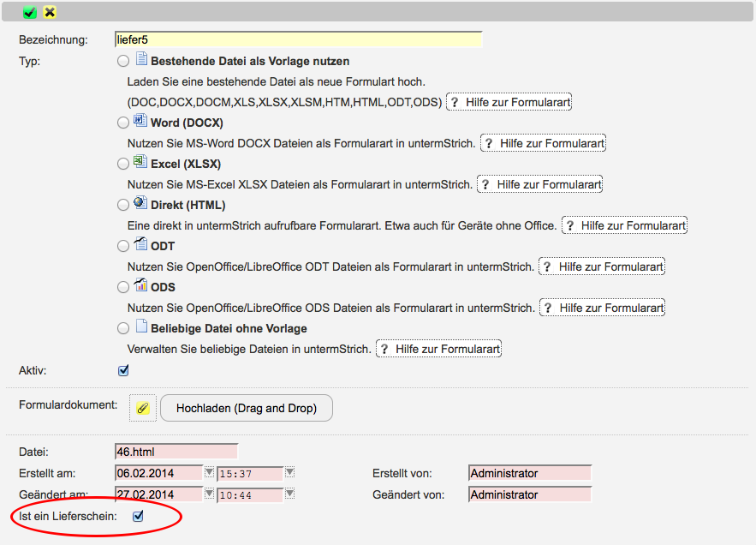Screen dimensions: 756x545
Task: Select 'Bestehende Datei als Vorlage nutzen' radio
Action: (123, 61)
